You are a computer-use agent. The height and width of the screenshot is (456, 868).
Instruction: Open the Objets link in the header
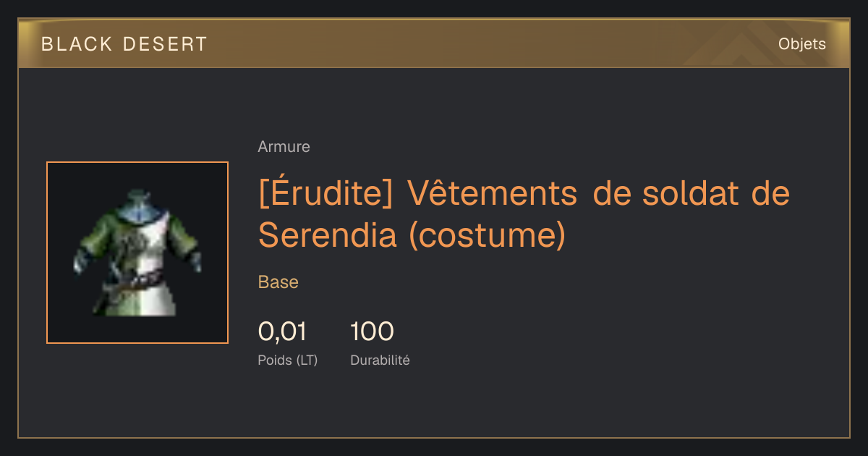tap(801, 44)
